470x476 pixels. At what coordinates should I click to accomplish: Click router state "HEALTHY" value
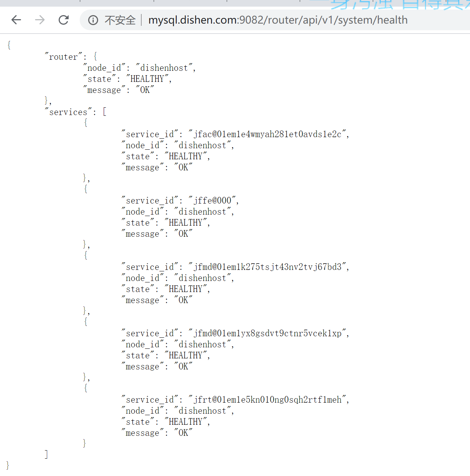point(147,79)
